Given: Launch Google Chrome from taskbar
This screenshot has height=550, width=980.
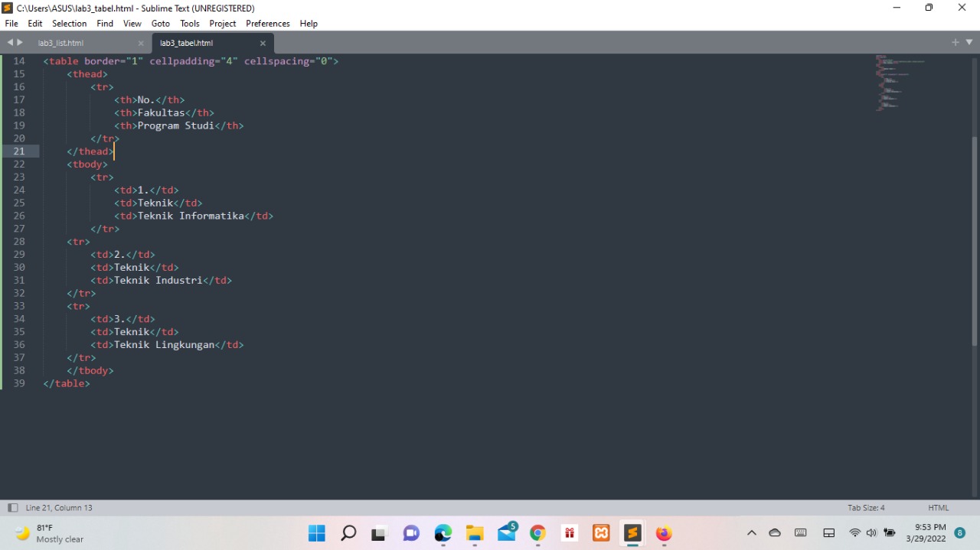Looking at the screenshot, I should (537, 533).
